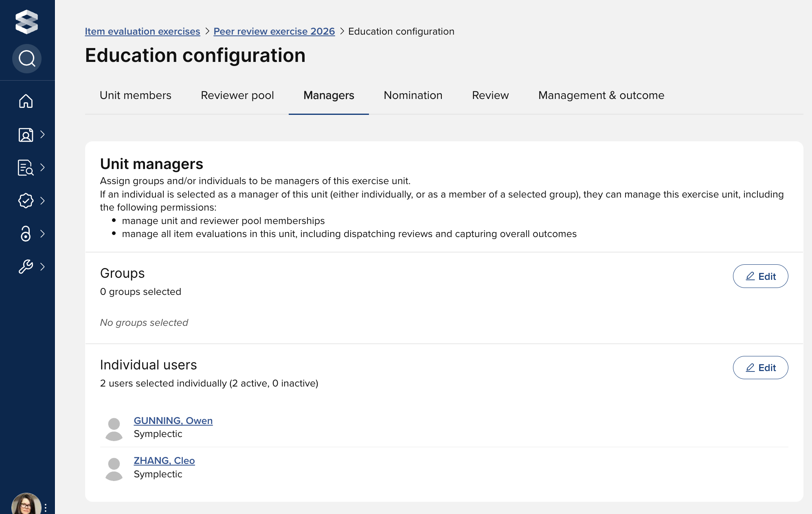Click Edit button for Individual users

(x=760, y=368)
